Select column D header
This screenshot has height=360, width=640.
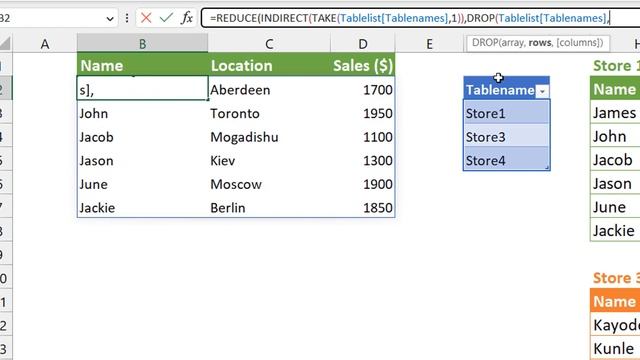[362, 44]
